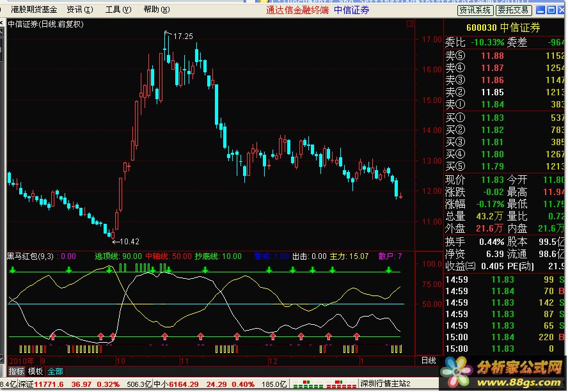Select the 买① 11.83 bid row
This screenshot has height=392, width=568.
coord(504,118)
